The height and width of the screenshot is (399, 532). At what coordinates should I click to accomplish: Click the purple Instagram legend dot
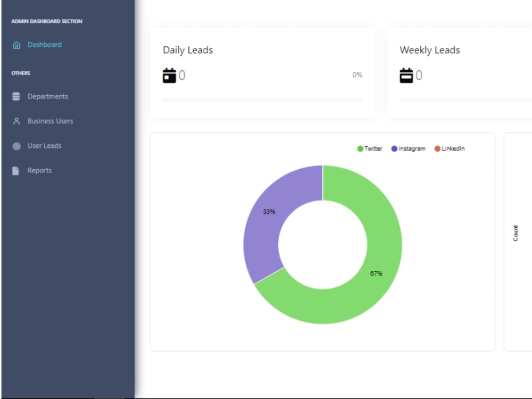point(394,148)
